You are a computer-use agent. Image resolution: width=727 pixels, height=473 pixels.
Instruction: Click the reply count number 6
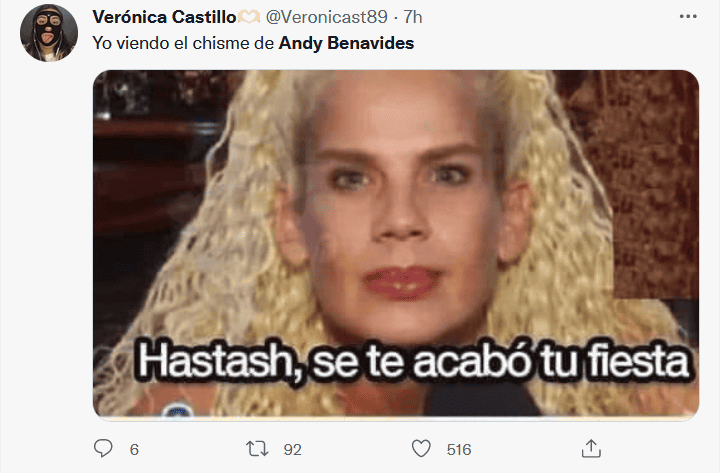[134, 449]
